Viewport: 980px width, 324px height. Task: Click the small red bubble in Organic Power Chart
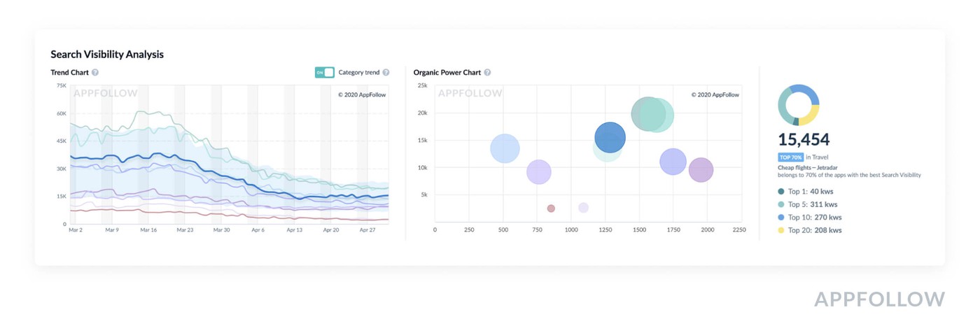[x=551, y=209]
